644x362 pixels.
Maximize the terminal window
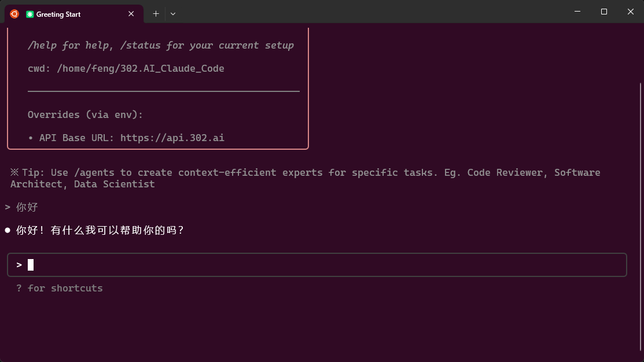(603, 12)
